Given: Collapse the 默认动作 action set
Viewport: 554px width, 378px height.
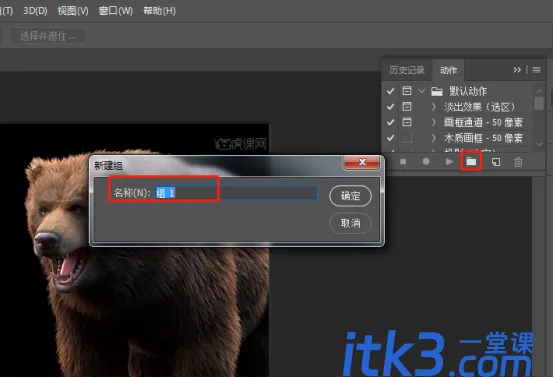Looking at the screenshot, I should tap(421, 91).
